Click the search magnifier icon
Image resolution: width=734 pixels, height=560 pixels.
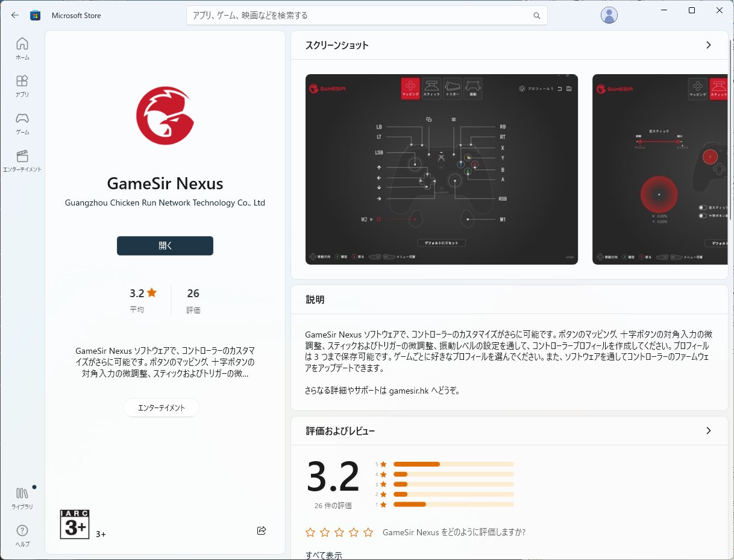[536, 16]
